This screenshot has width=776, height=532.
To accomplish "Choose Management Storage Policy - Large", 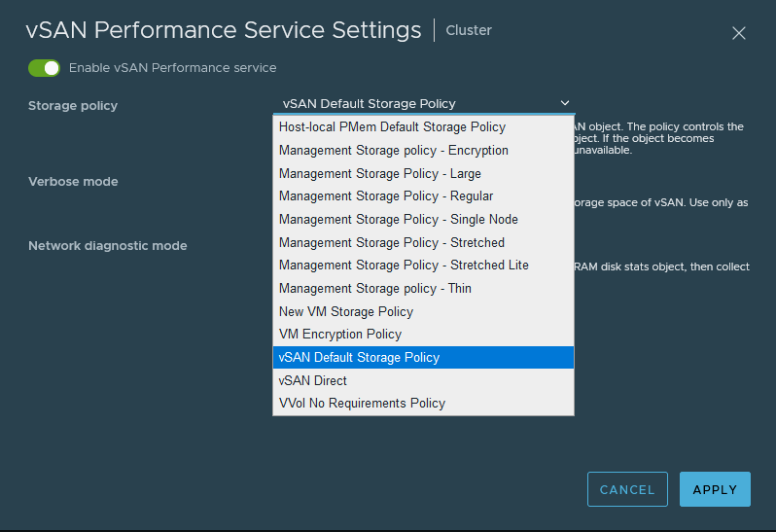I will point(423,174).
